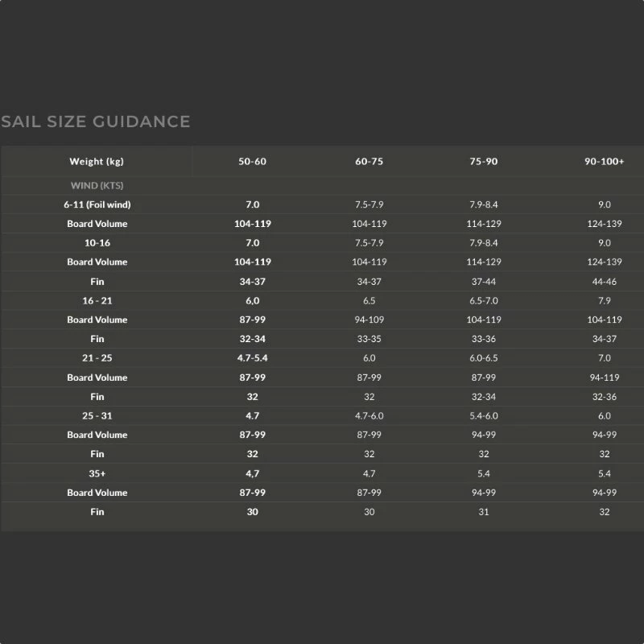Select the 60-75 weight column header
Viewport: 644px width, 644px height.
coord(369,162)
